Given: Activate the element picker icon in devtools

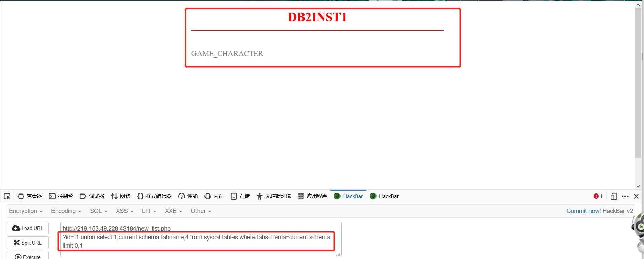Looking at the screenshot, I should pos(7,196).
